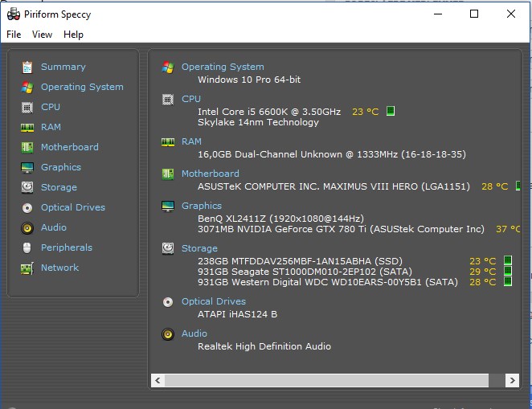Viewport: 532px width, 409px height.
Task: Click the green CPU temperature indicator icon
Action: [x=391, y=111]
